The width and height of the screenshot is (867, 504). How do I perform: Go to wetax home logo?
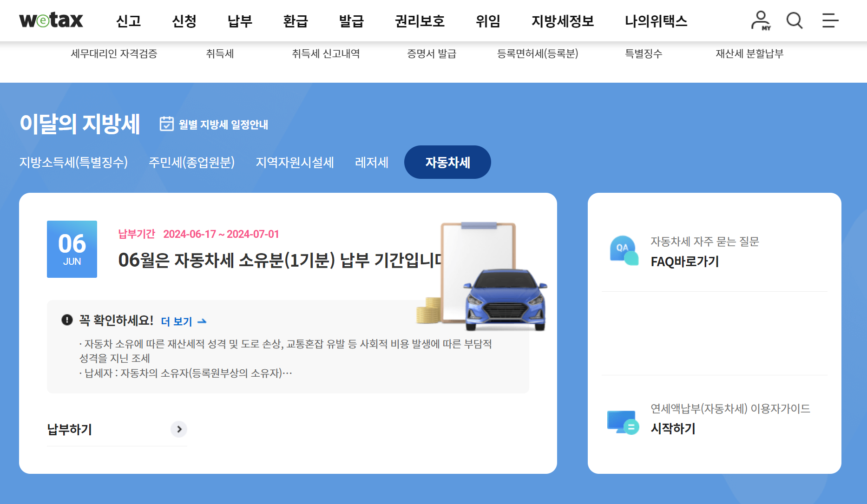coord(51,20)
